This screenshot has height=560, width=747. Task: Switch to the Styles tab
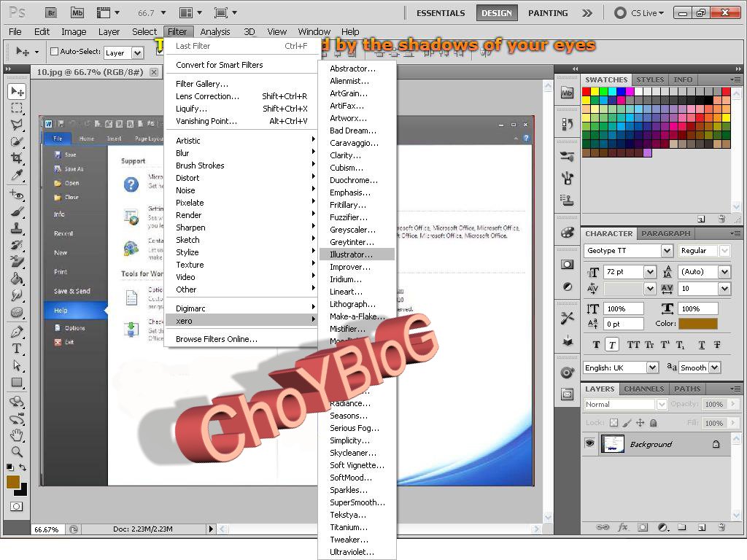650,79
